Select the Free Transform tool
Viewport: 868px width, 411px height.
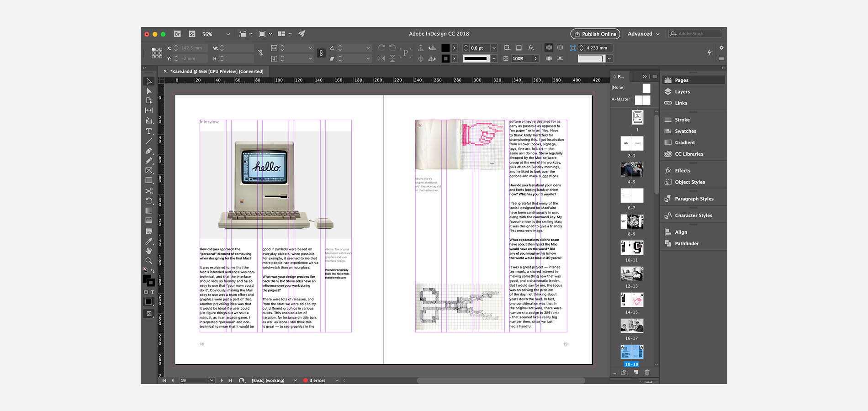coord(149,200)
